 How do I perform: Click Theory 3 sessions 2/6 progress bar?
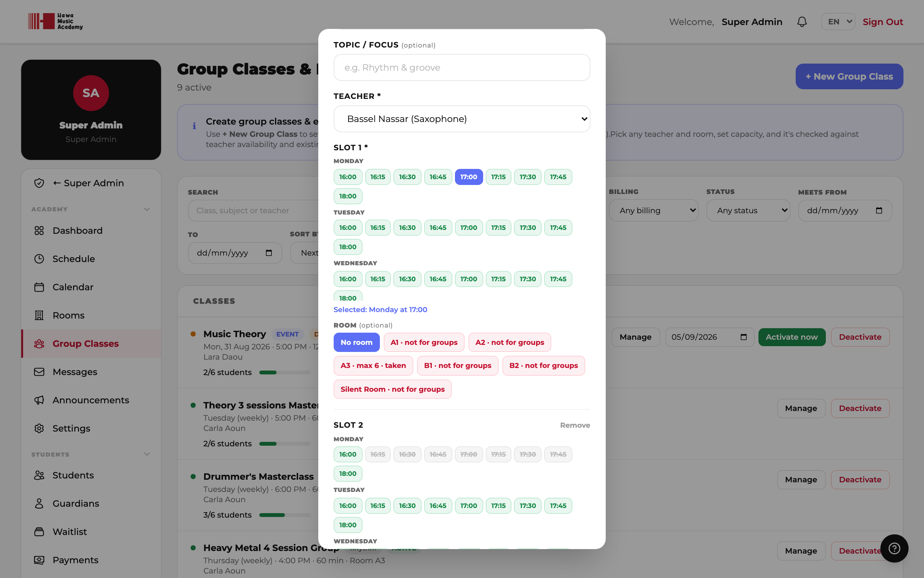pyautogui.click(x=285, y=443)
